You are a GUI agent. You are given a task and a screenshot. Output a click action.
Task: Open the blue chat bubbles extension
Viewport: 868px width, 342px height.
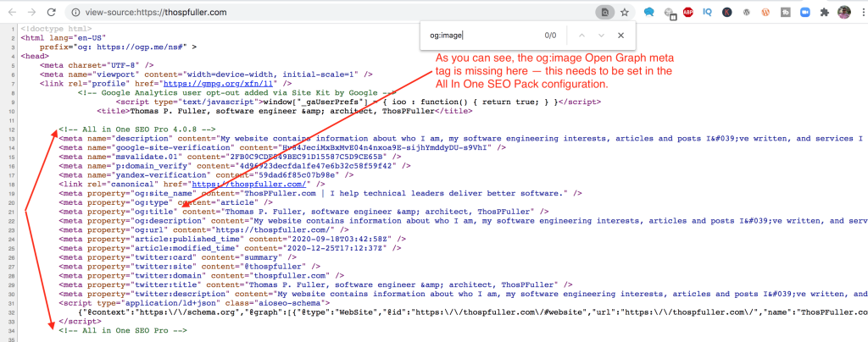(x=648, y=12)
